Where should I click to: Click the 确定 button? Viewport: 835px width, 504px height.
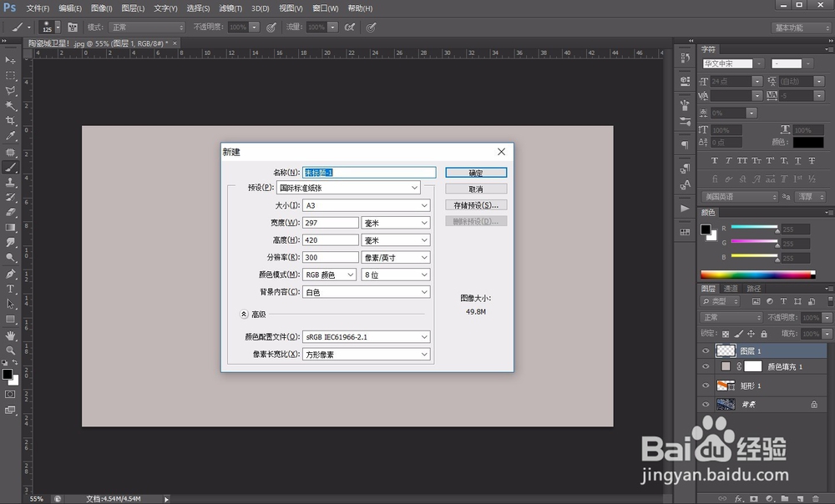pyautogui.click(x=476, y=173)
